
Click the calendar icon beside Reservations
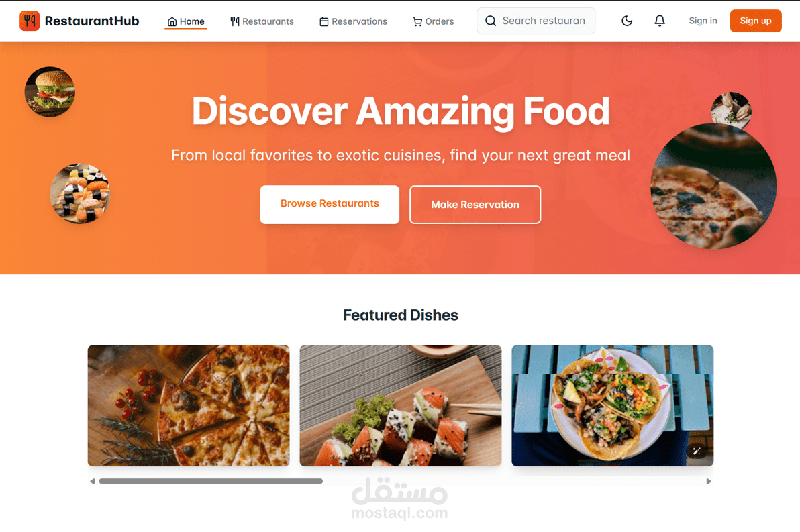pyautogui.click(x=324, y=22)
